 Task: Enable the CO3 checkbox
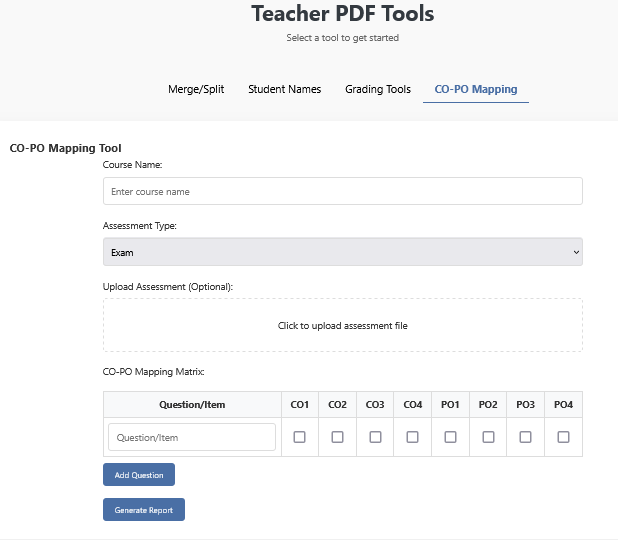375,437
